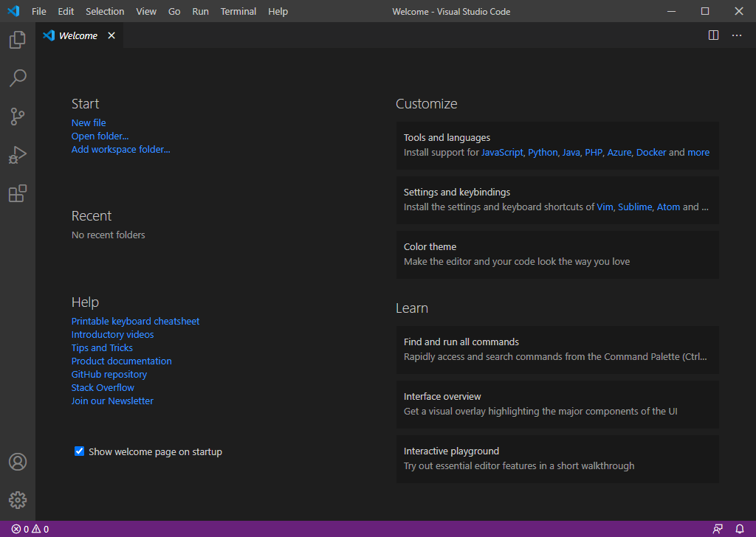Open the Terminal menu
The image size is (756, 537).
[238, 11]
